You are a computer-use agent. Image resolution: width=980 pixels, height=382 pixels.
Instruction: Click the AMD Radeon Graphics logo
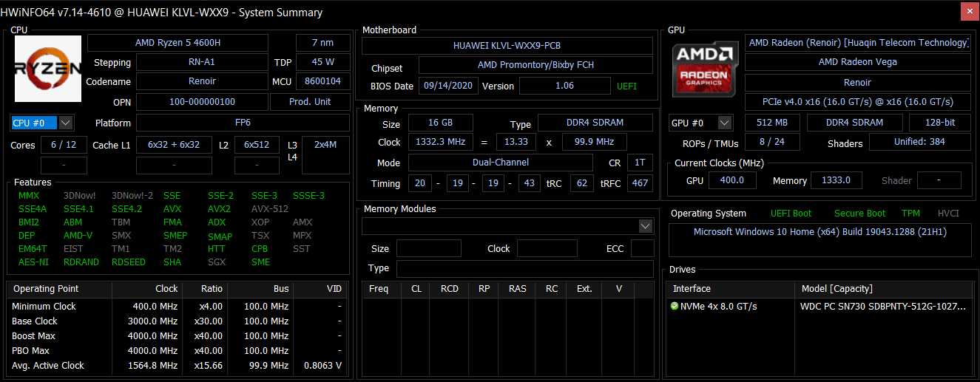[x=704, y=69]
